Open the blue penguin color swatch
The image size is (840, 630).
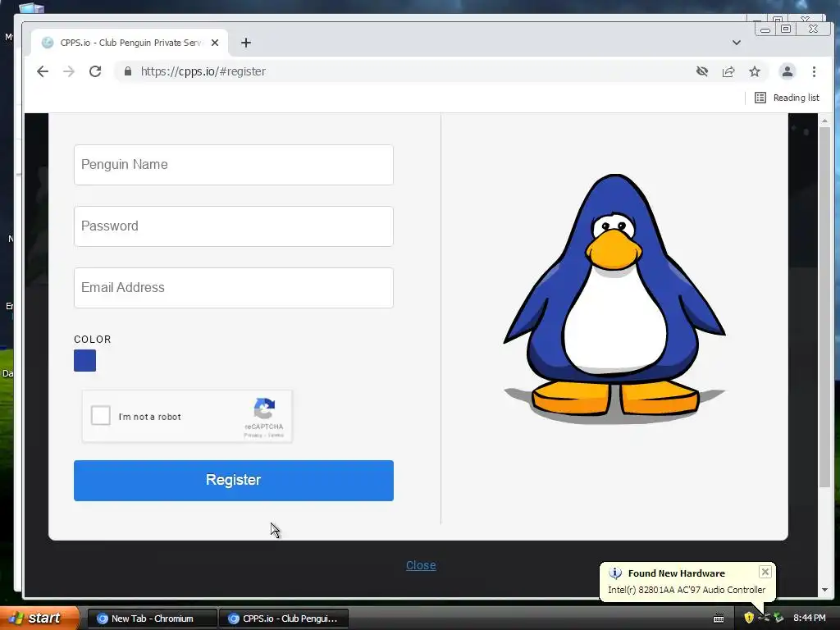(84, 361)
